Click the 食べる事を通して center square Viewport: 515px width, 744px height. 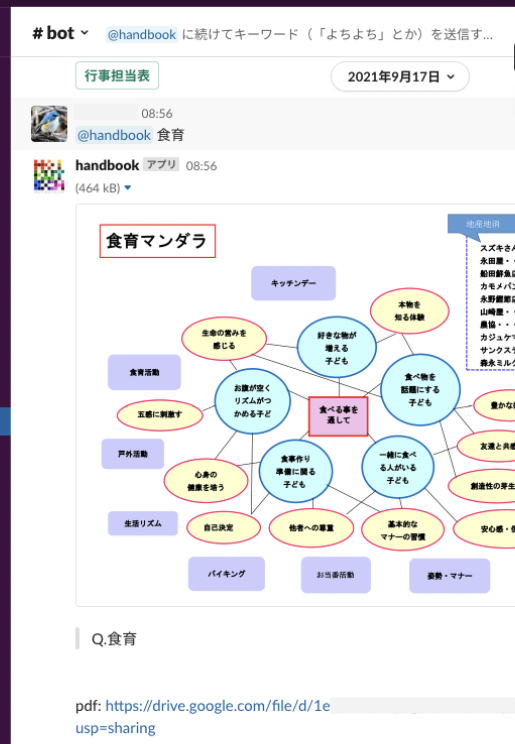[338, 417]
